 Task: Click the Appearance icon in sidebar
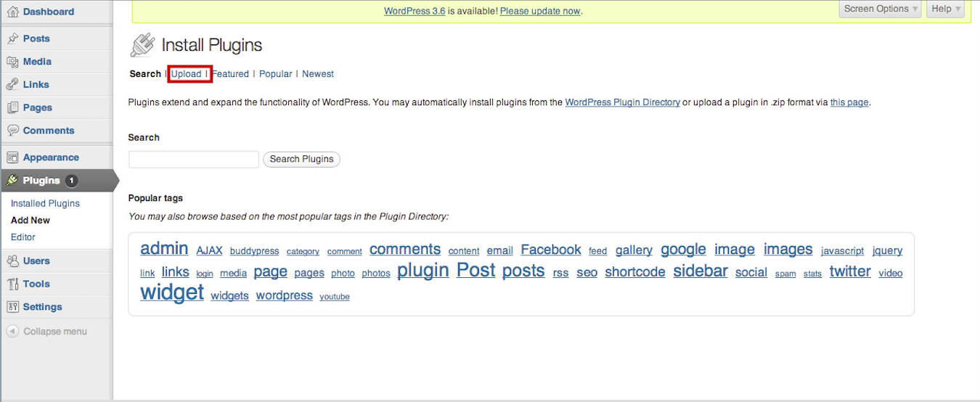click(x=12, y=157)
